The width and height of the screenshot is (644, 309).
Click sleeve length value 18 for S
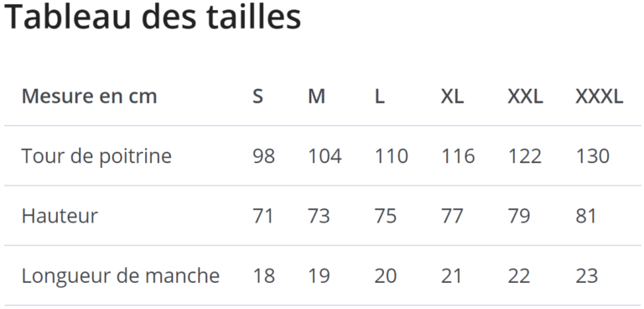pos(263,276)
